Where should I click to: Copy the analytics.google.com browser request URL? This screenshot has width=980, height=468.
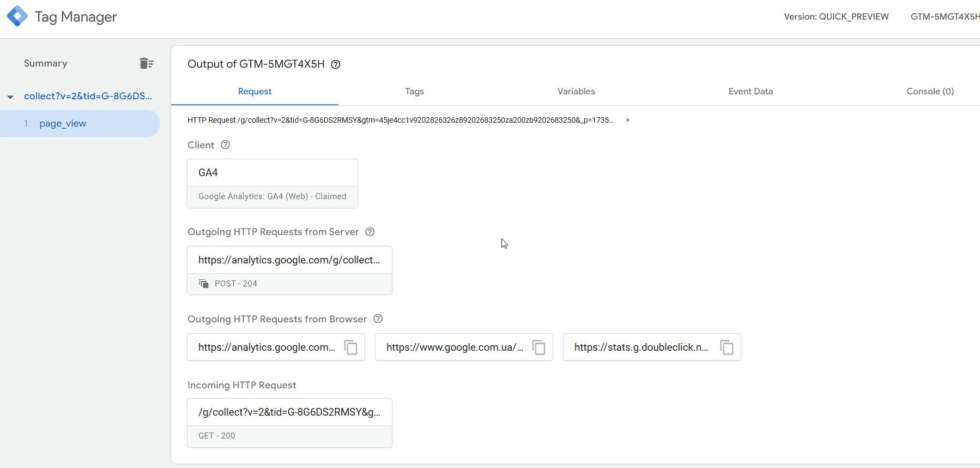tap(350, 347)
